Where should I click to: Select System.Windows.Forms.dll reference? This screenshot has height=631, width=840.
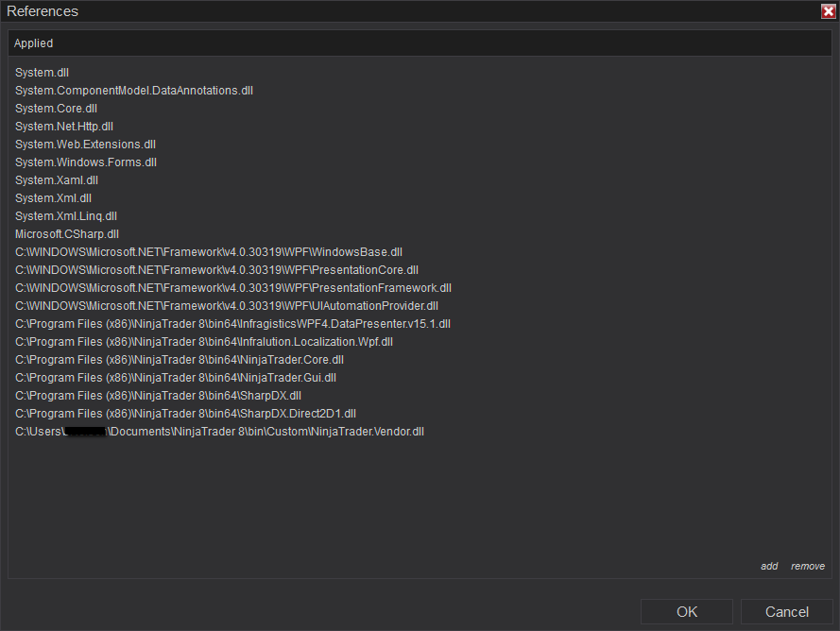pos(86,162)
